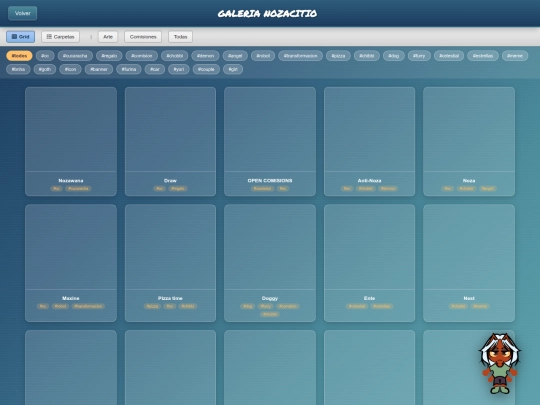Image resolution: width=540 pixels, height=405 pixels.
Task: Click #pizza tag on Pizza time card
Action: pos(152,306)
